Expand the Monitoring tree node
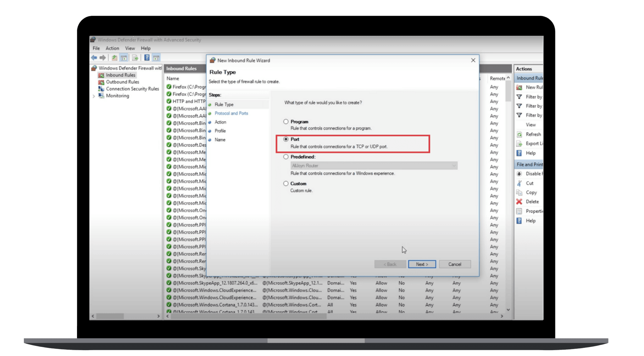The width and height of the screenshot is (644, 356). point(94,96)
